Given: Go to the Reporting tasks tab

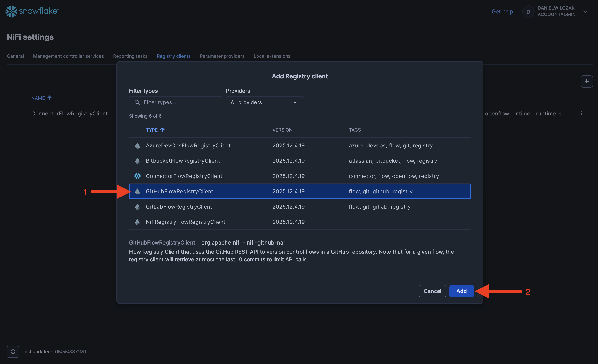Looking at the screenshot, I should (x=130, y=56).
